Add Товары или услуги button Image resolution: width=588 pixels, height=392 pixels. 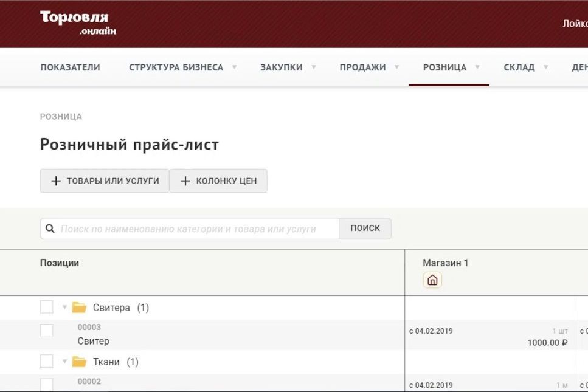tap(105, 181)
